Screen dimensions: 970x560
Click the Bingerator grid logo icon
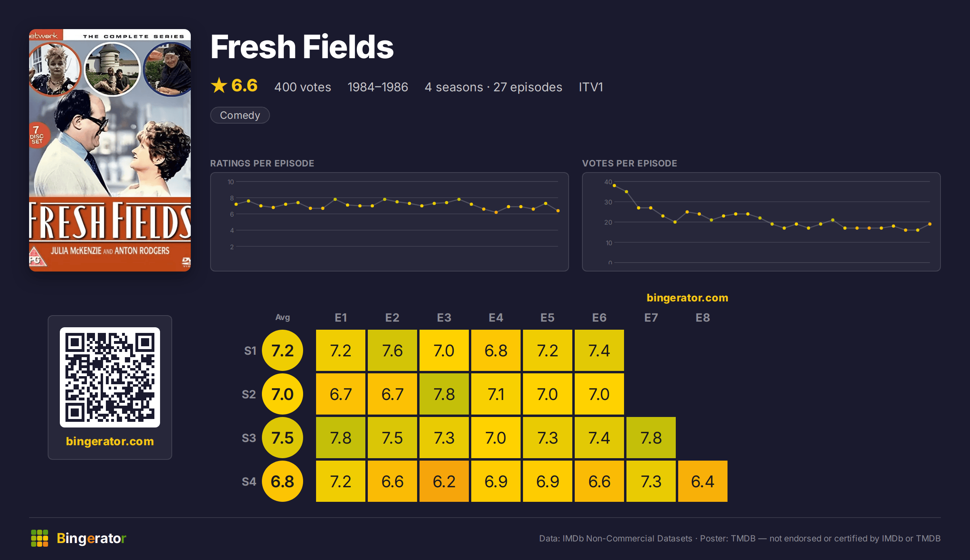40,538
